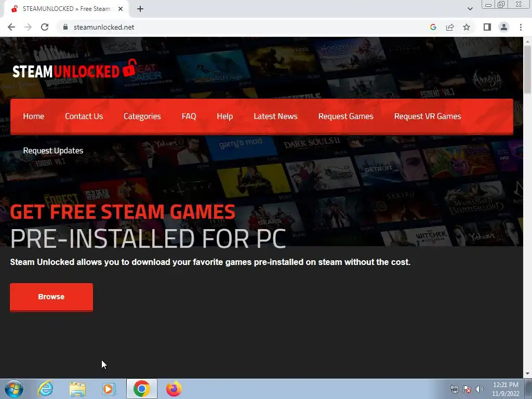532x399 pixels.
Task: Click the GET FREE STEAM GAMES heading
Action: click(123, 212)
